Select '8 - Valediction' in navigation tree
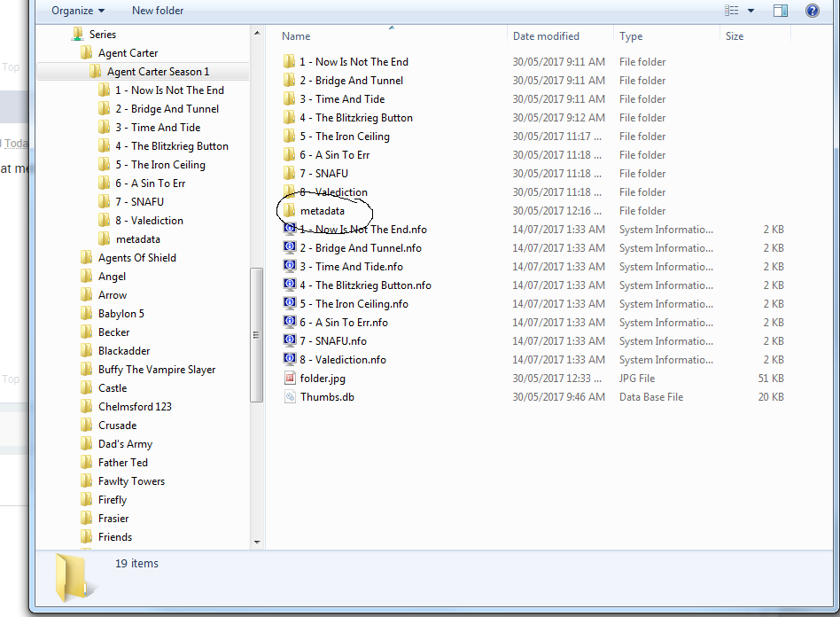Image resolution: width=840 pixels, height=617 pixels. click(x=150, y=221)
